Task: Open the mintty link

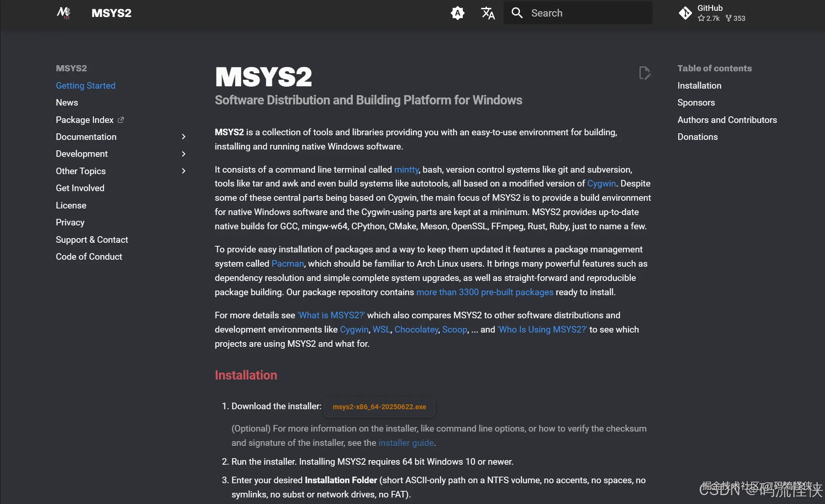Action: point(406,170)
